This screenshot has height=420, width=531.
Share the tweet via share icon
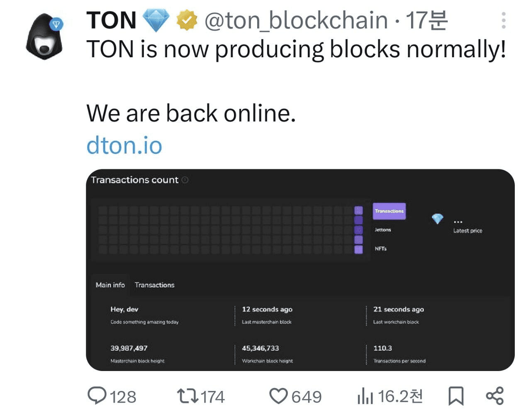[x=494, y=396]
